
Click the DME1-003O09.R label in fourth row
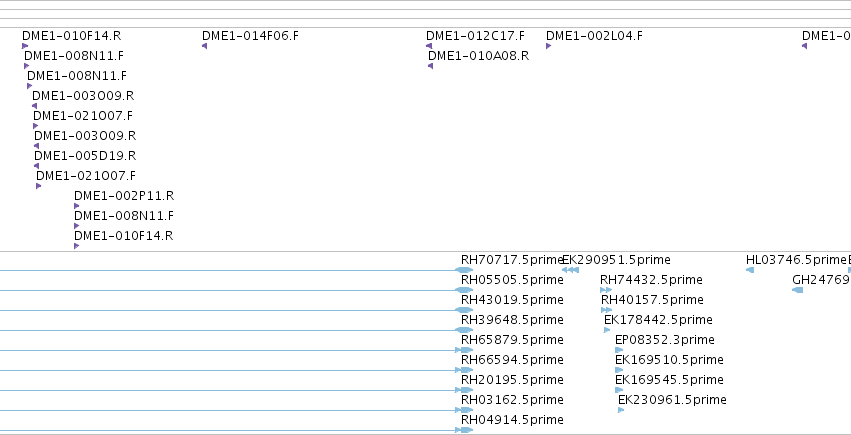pos(83,96)
